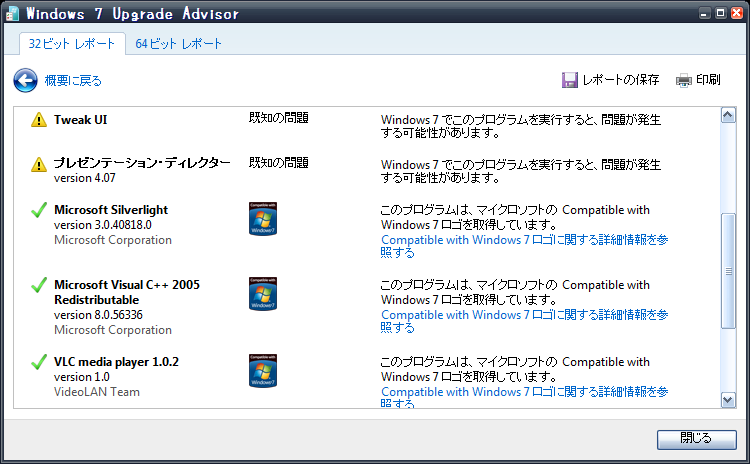Click Windows 7 compatible logo for Visual C++
The image size is (750, 464).
(263, 294)
